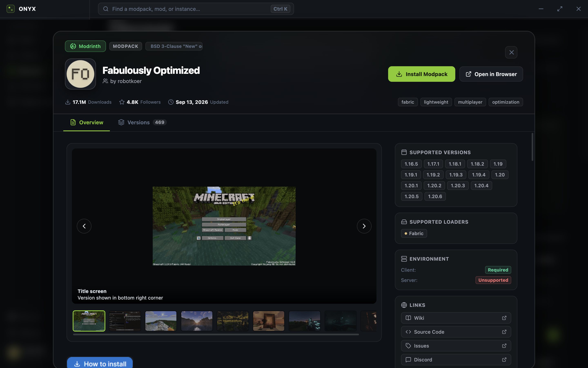Click the 1.16.5 version chip

click(411, 164)
